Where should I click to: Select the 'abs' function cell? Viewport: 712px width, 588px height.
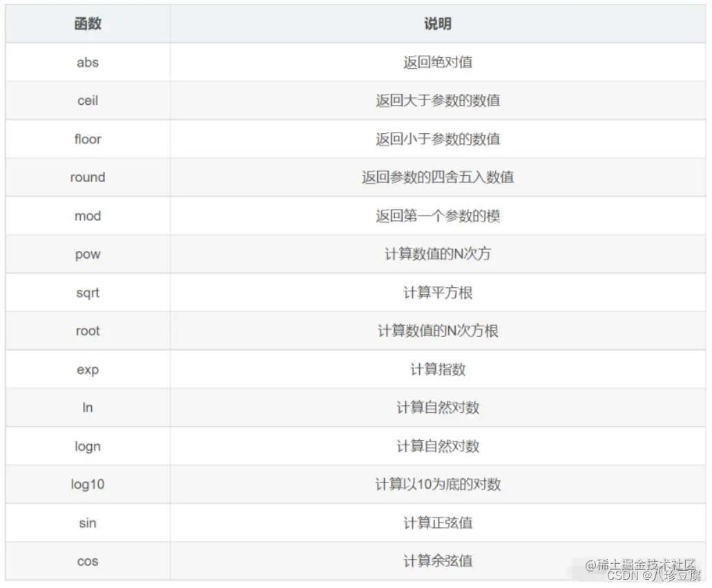(88, 62)
